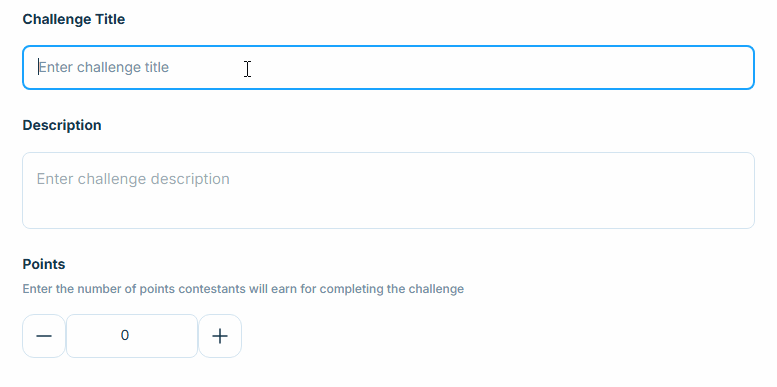Click the 0 value in Points stepper
777x387 pixels.
point(125,335)
